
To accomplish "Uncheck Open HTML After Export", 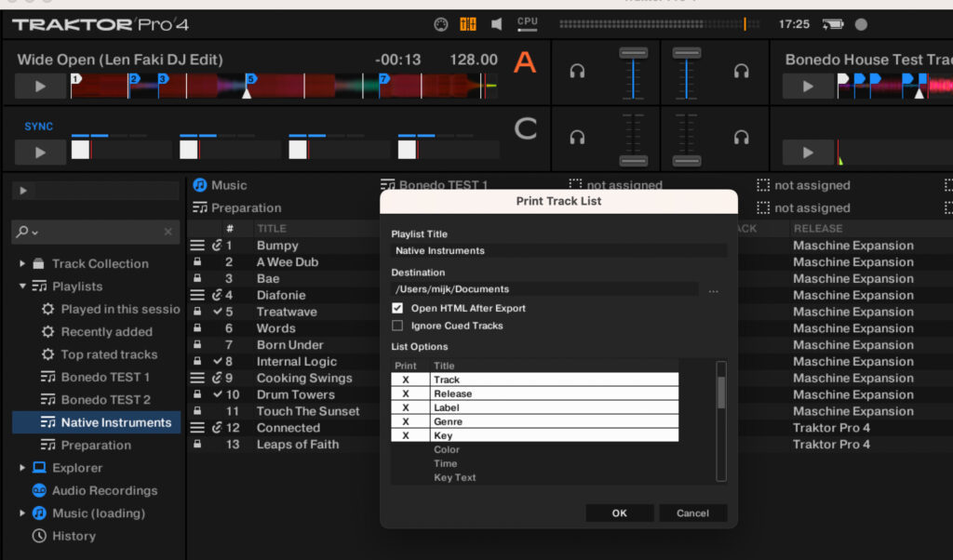I will (x=397, y=309).
